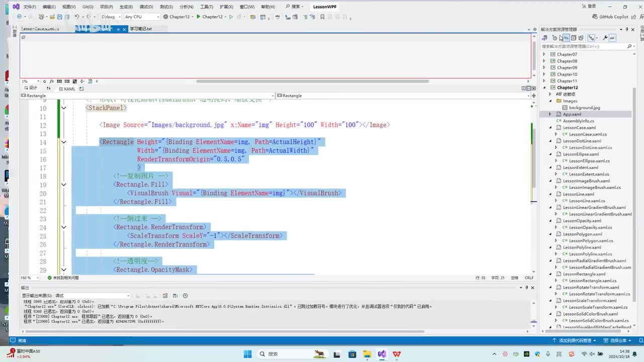The width and height of the screenshot is (644, 362).
Task: Click the Properties wrench icon in Solution Explorer
Action: tap(605, 38)
